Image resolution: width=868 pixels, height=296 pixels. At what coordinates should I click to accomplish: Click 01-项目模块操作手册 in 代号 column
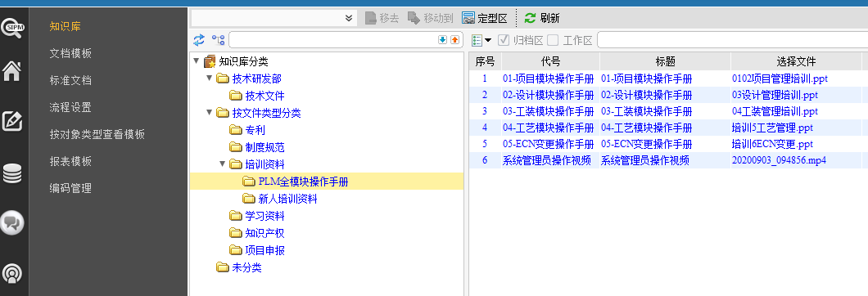[x=548, y=78]
